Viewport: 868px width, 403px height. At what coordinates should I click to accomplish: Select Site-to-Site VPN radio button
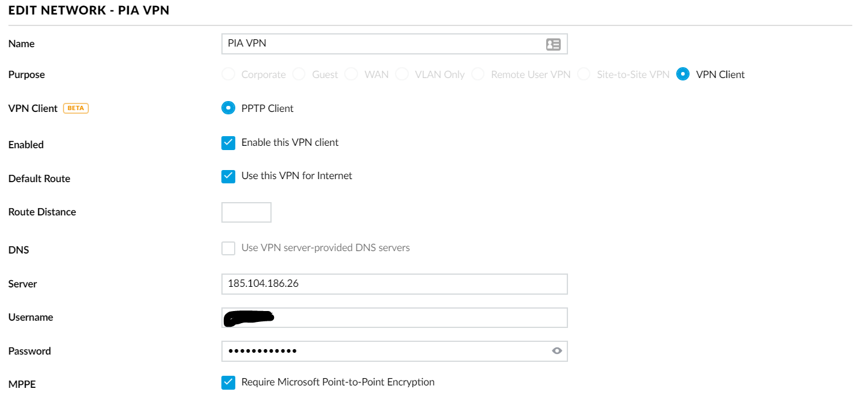(584, 74)
